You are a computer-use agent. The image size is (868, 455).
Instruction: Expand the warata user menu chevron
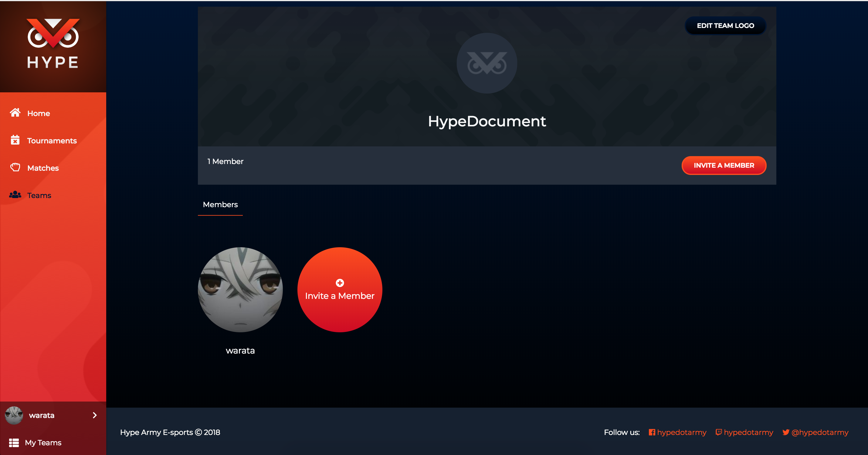pos(95,415)
